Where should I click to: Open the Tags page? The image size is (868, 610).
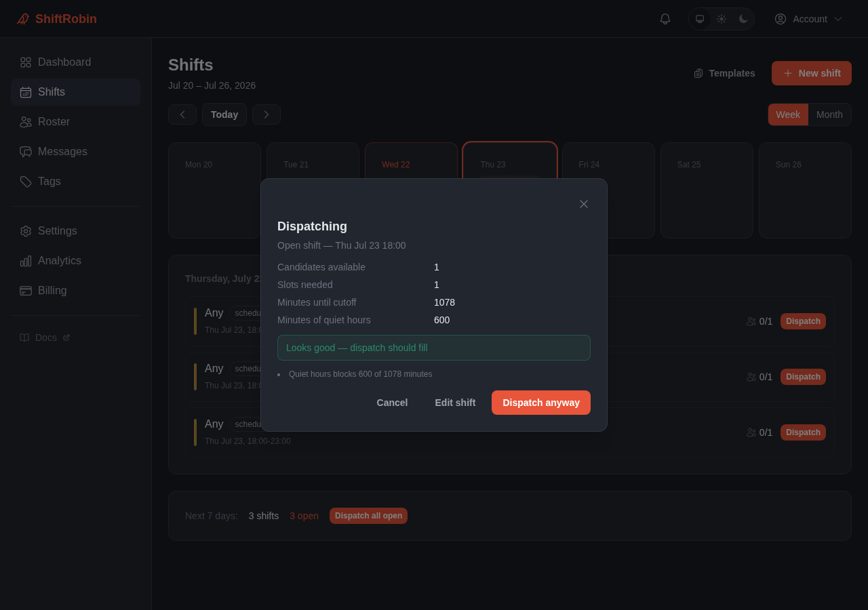75,182
